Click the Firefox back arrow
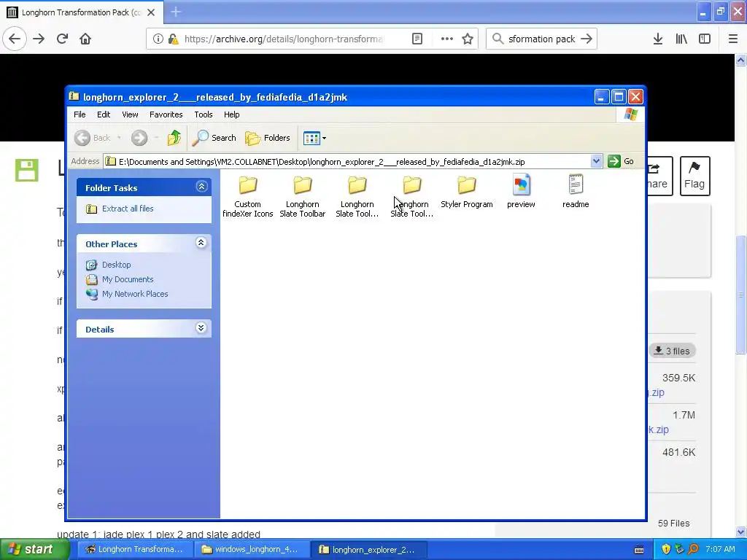 click(15, 39)
